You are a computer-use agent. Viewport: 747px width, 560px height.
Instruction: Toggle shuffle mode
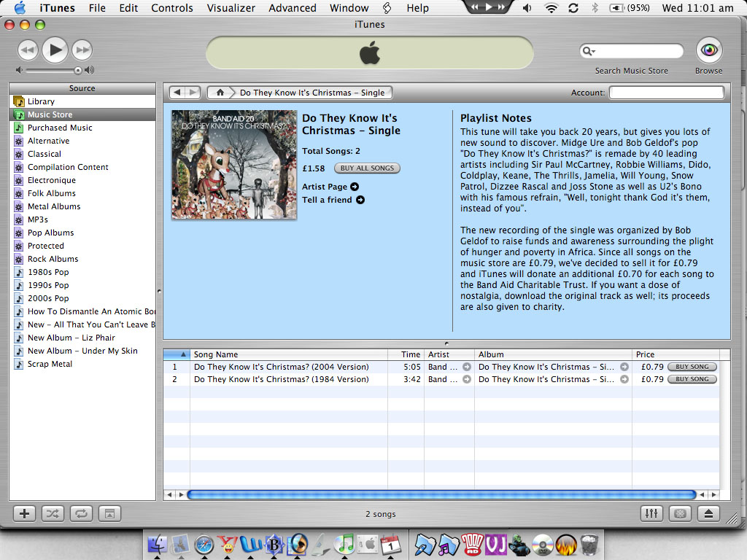pos(53,513)
